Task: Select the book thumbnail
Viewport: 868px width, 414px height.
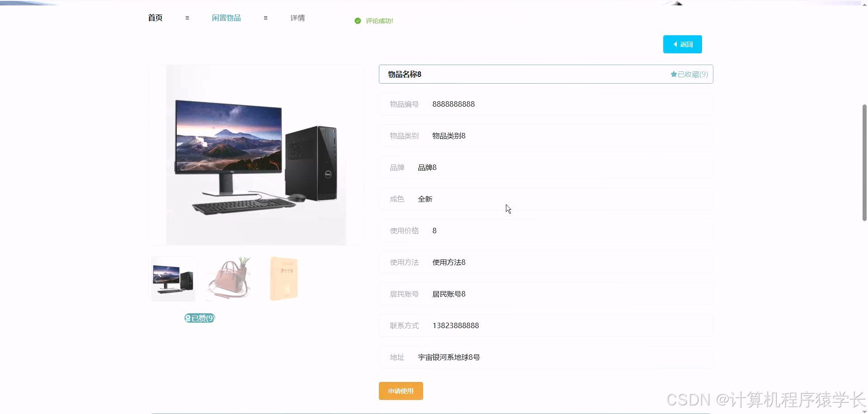Action: [283, 278]
